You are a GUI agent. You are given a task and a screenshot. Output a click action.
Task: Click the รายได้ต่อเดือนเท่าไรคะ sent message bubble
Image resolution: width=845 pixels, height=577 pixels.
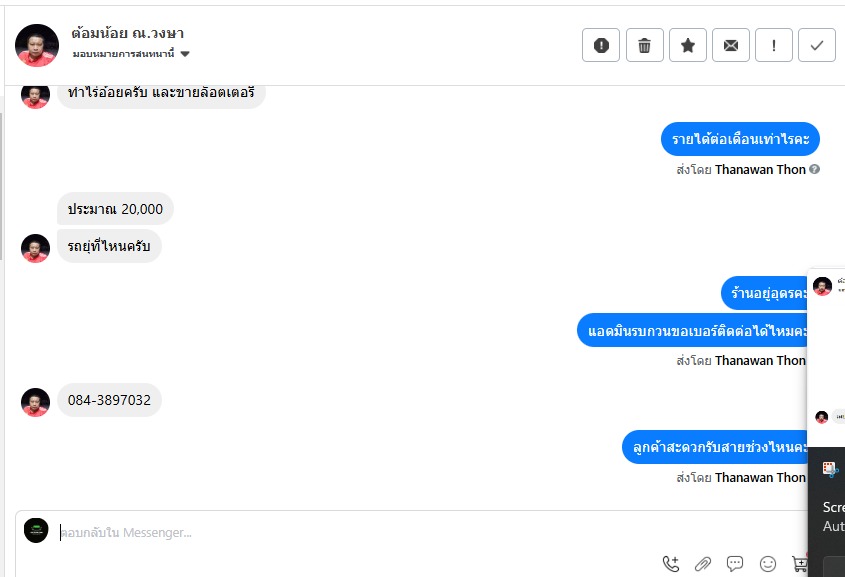tap(740, 139)
